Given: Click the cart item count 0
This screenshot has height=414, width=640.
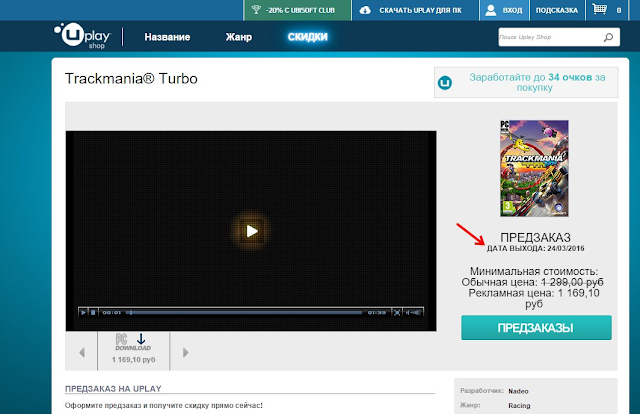Looking at the screenshot, I should 619,10.
